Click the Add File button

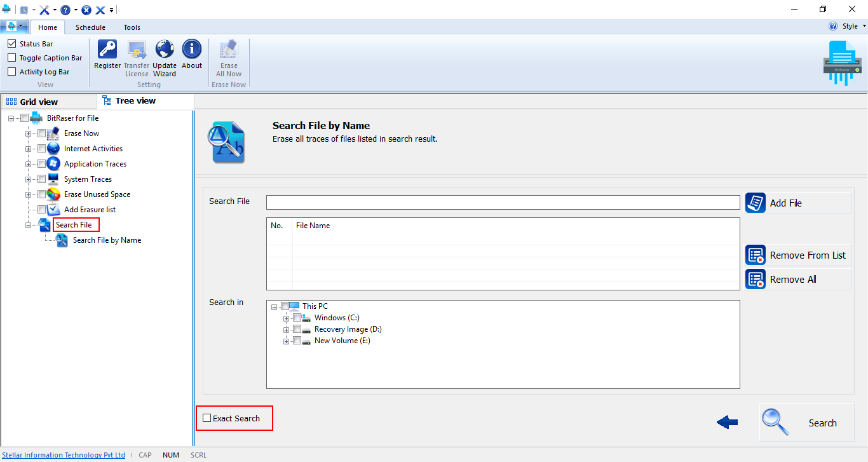(797, 203)
